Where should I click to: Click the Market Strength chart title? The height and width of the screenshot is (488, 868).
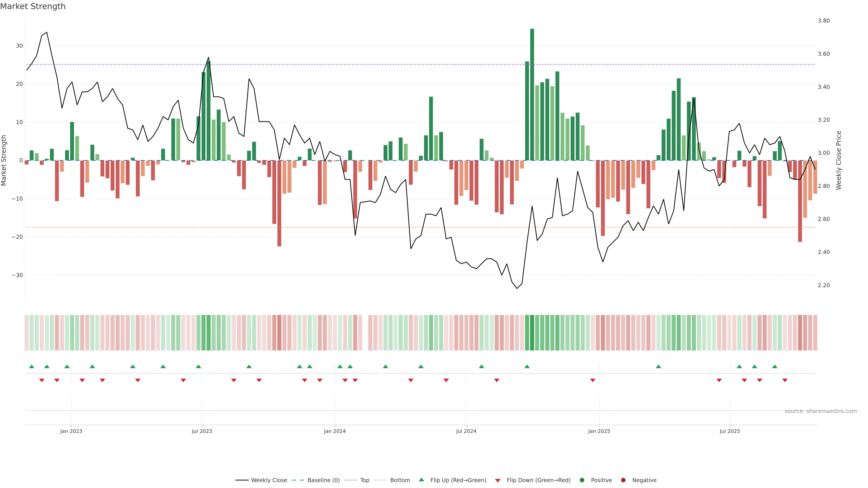point(33,6)
